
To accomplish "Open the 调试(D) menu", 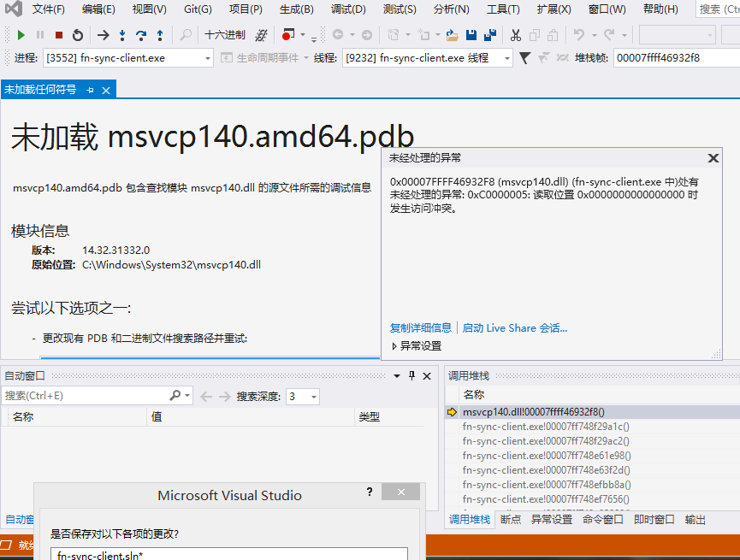I will click(x=347, y=9).
